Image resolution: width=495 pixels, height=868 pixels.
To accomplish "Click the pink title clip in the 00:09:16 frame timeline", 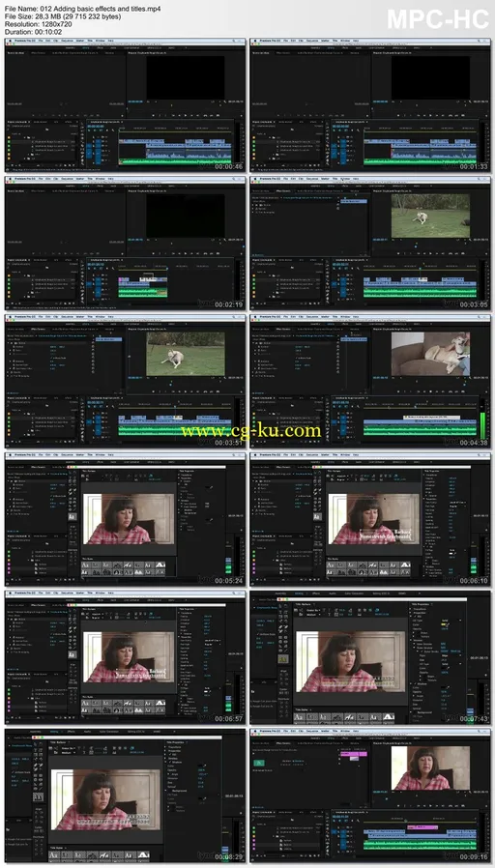I will click(x=422, y=827).
